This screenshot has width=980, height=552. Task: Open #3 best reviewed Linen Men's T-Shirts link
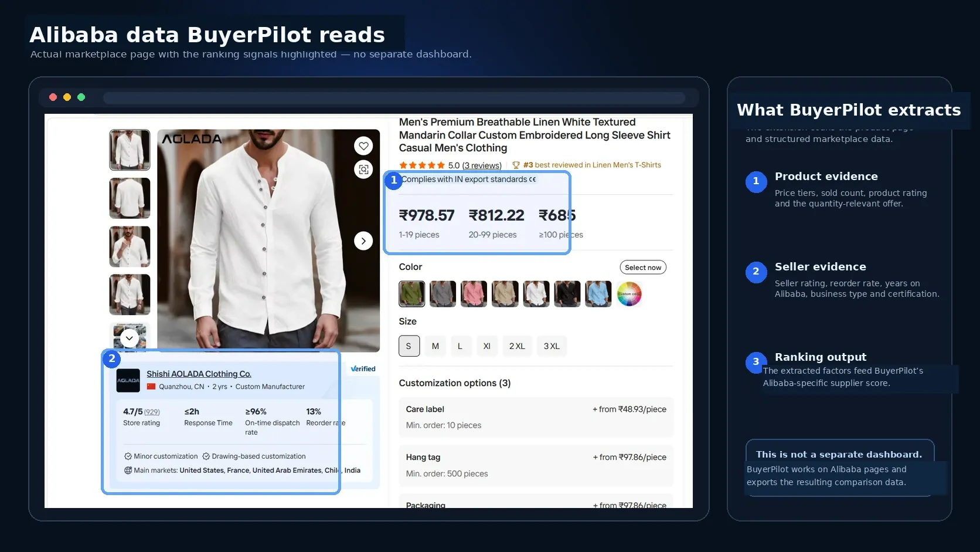point(592,165)
